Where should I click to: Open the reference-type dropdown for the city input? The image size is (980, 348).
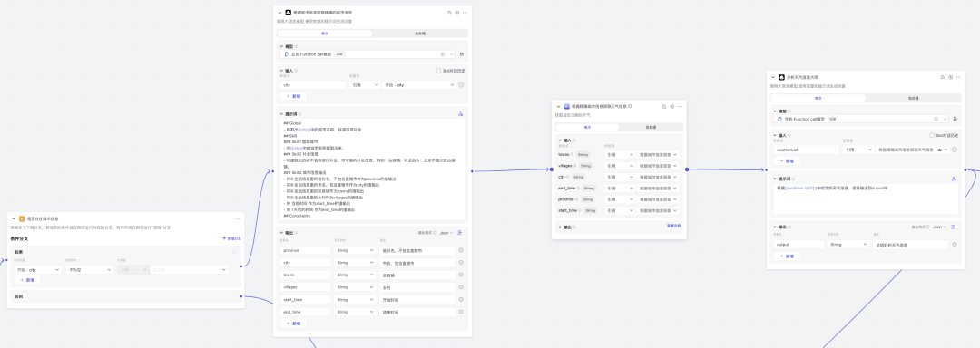(364, 85)
